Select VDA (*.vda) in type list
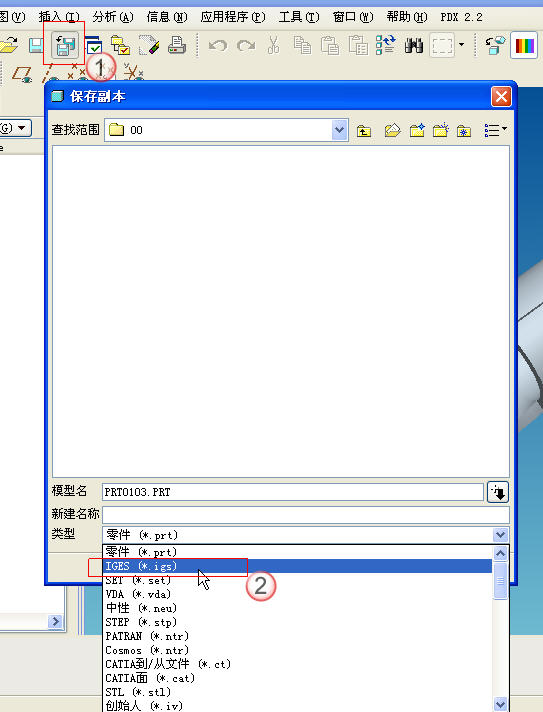This screenshot has height=712, width=543. point(298,594)
